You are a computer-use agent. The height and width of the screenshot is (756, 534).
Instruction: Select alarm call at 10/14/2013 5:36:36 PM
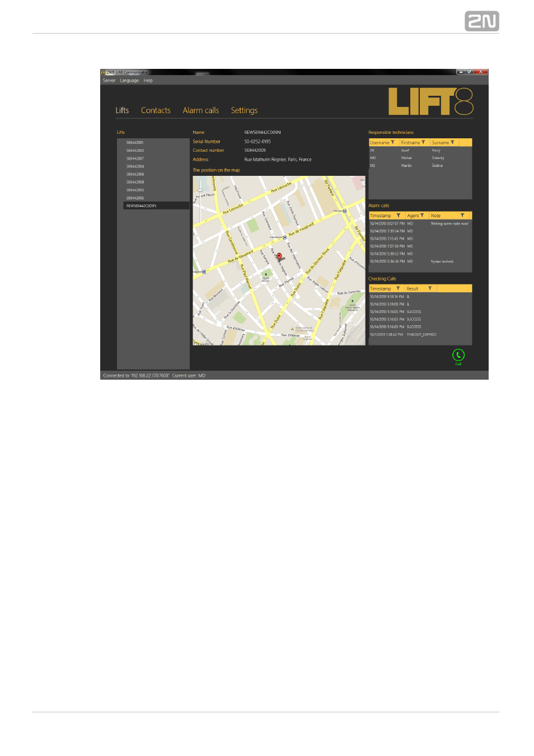(x=420, y=261)
